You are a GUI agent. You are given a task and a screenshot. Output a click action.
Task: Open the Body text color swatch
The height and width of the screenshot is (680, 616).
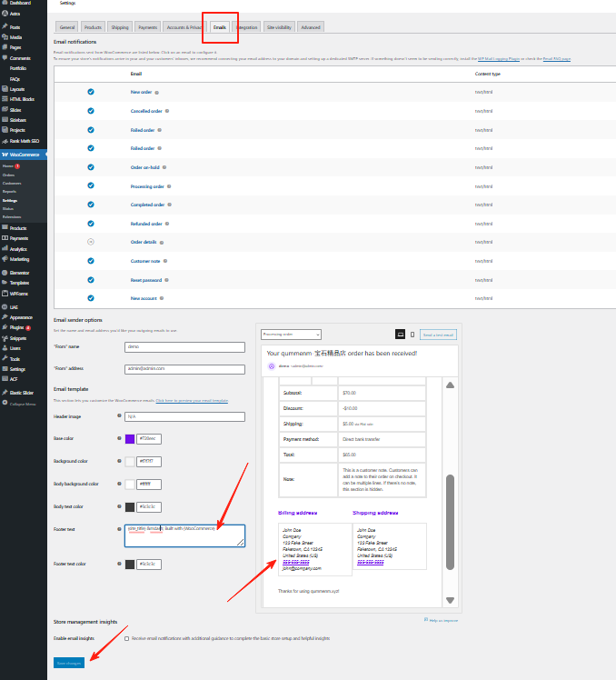click(130, 507)
